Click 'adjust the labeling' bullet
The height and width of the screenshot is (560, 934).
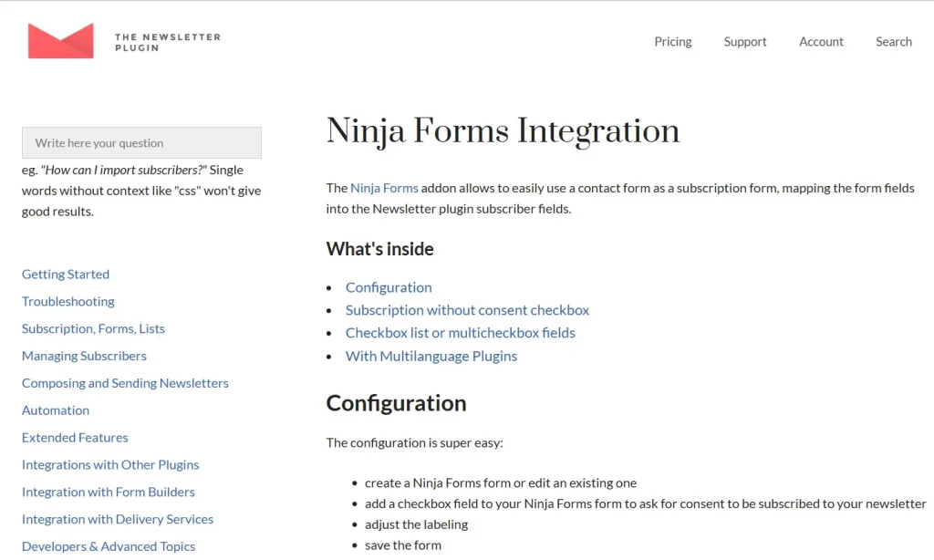tap(416, 524)
